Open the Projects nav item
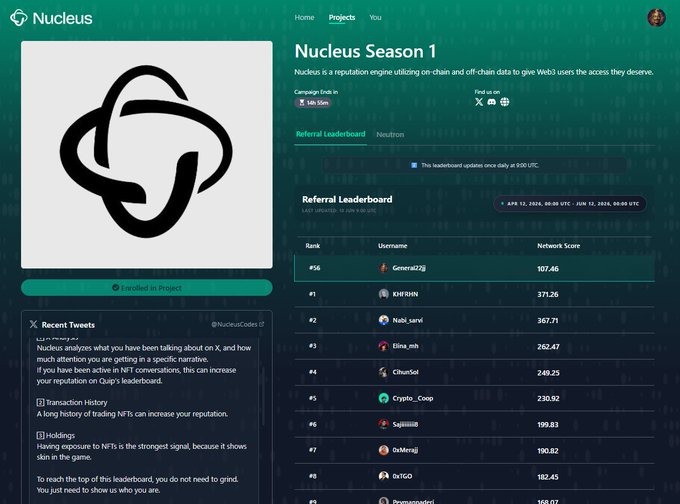 point(342,17)
